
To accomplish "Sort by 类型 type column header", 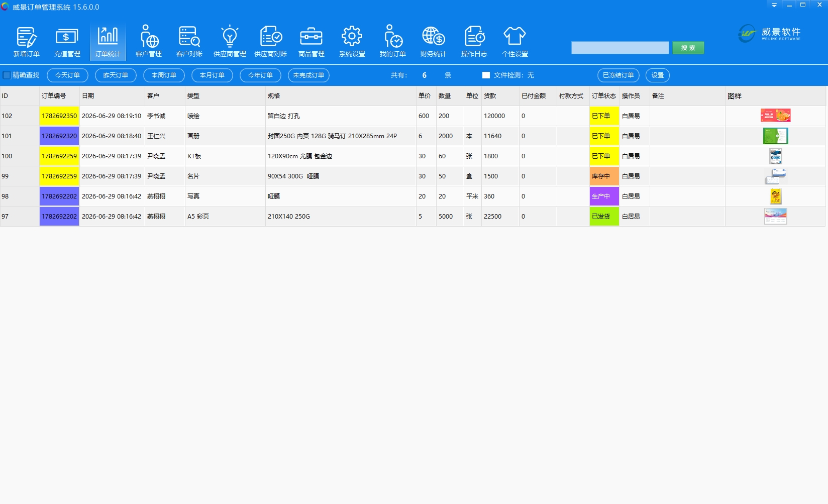I will (x=225, y=96).
